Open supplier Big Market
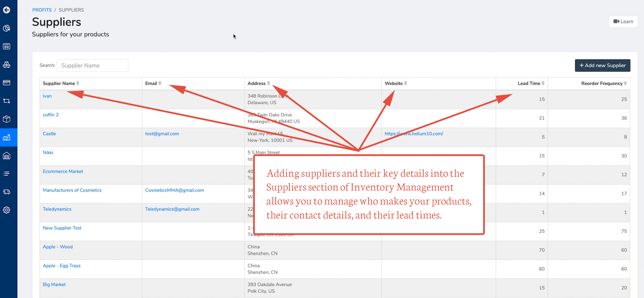The height and width of the screenshot is (298, 644). pyautogui.click(x=54, y=284)
